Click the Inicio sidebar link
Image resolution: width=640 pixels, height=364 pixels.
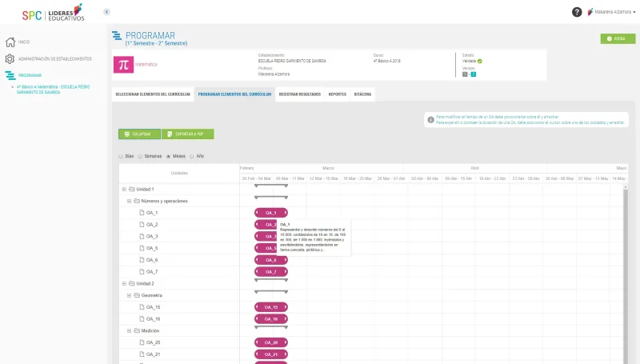coord(24,42)
